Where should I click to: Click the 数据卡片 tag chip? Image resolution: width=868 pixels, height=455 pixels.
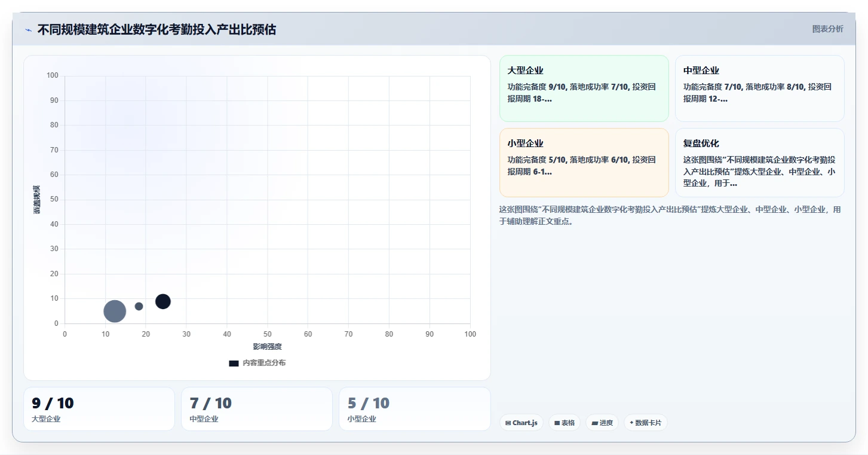pos(645,423)
